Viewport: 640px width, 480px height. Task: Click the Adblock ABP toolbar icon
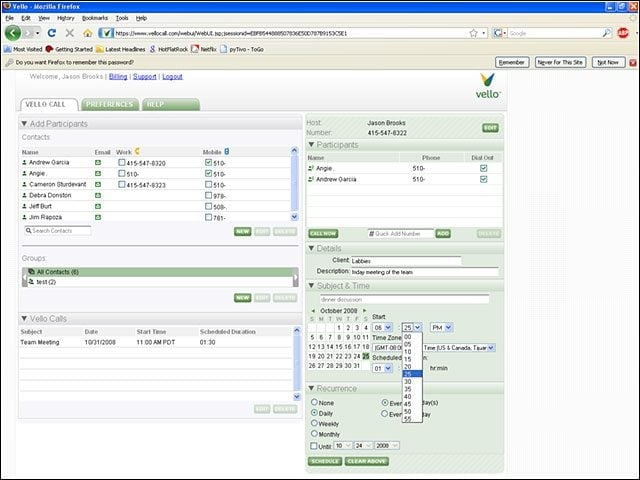tap(623, 33)
